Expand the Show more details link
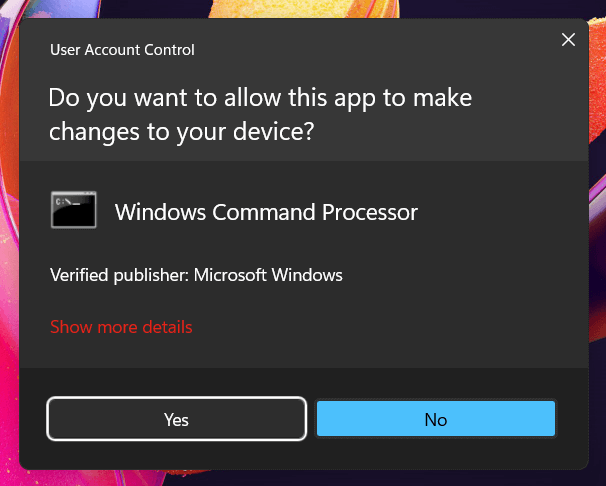 121,327
